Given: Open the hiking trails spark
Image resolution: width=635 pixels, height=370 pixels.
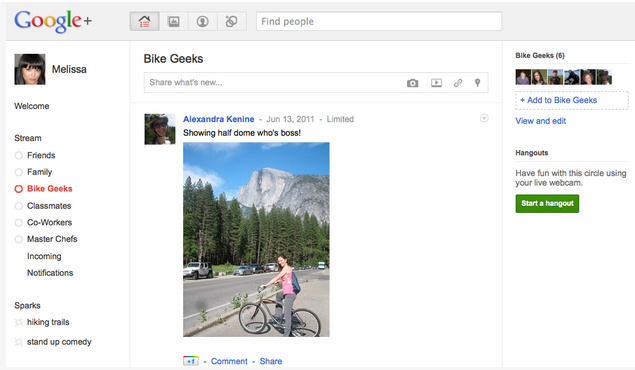Looking at the screenshot, I should tap(48, 322).
